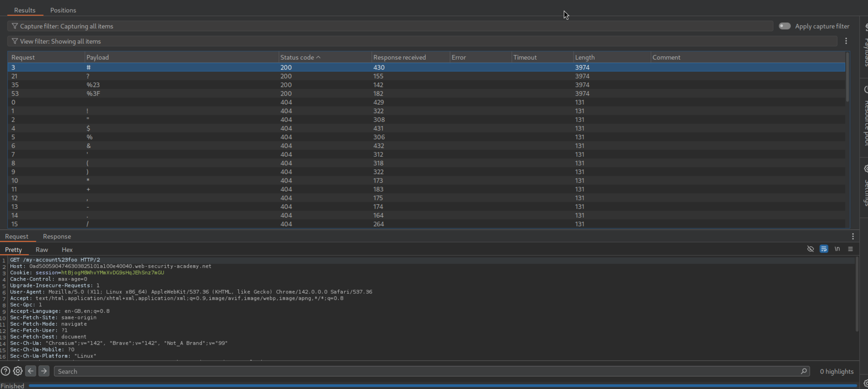Select result row with payload %3F
Screen dimensions: 868x389
point(93,93)
